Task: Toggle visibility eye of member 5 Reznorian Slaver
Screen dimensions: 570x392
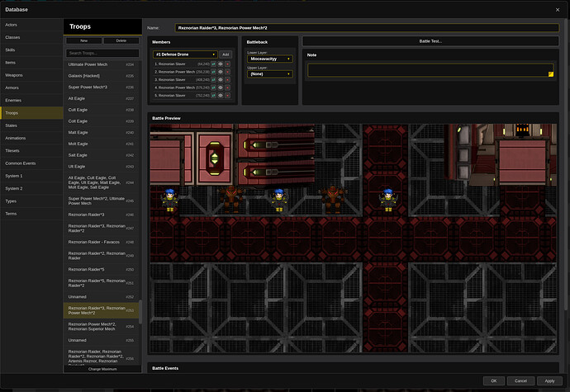Action: point(221,96)
